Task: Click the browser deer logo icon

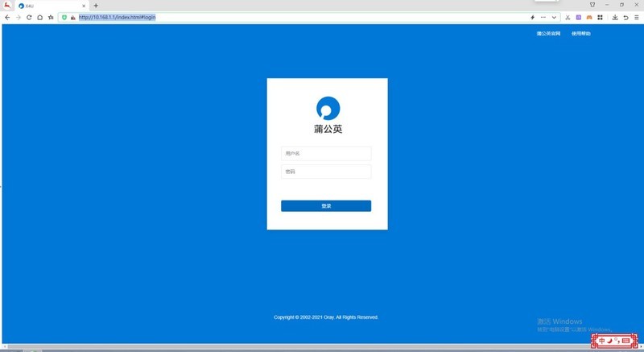Action: [7, 5]
